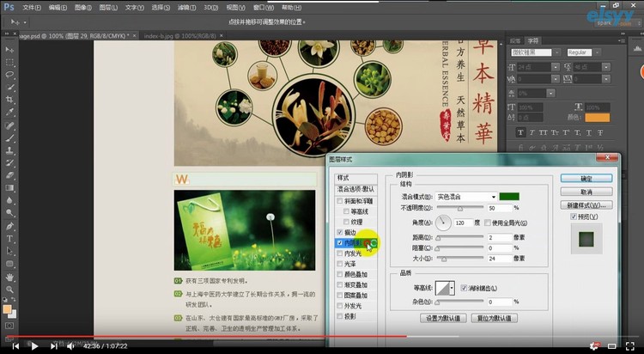
Task: Toggle the 预览 preview checkbox
Action: 574,217
